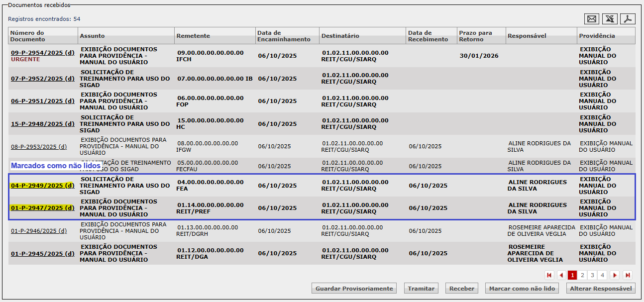Go to next page arrow
644x302 pixels.
tap(615, 275)
